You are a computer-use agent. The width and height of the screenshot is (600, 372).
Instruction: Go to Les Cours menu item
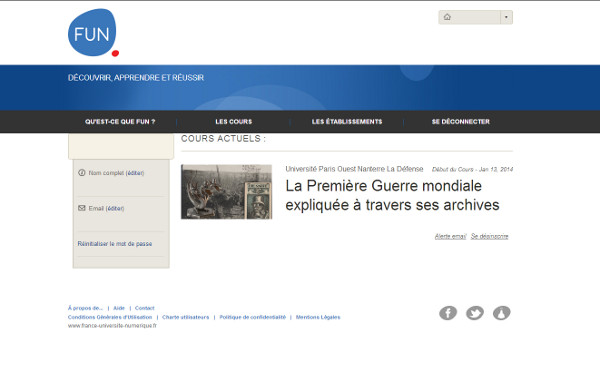233,122
